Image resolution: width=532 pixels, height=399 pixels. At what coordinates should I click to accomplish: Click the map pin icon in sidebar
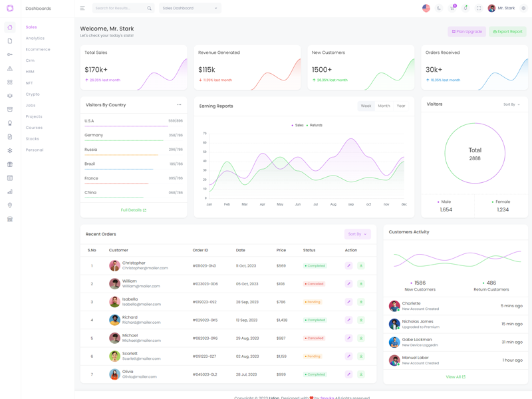10,205
